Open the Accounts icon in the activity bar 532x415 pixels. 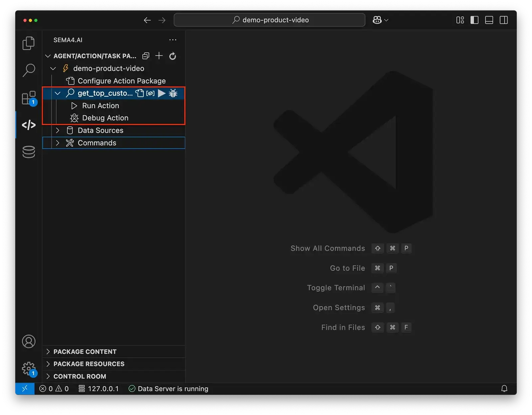(x=28, y=341)
